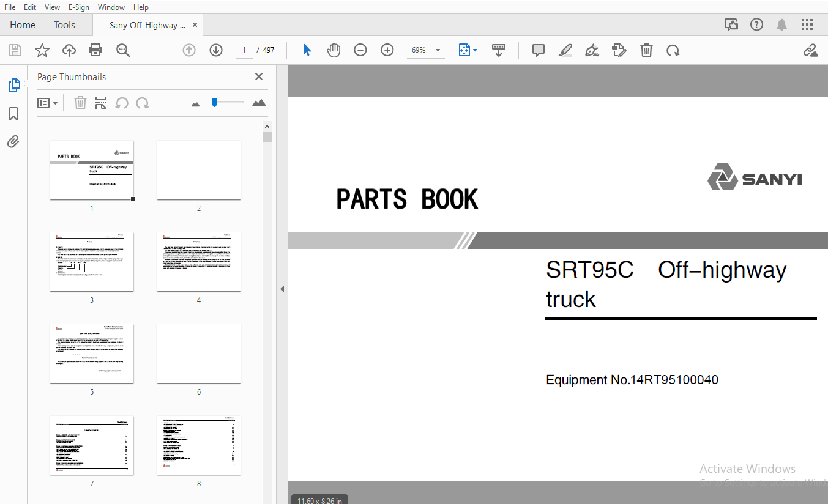Screen dimensions: 828x504
Task: Reduce thumbnail size small mountain icon
Action: click(x=195, y=104)
